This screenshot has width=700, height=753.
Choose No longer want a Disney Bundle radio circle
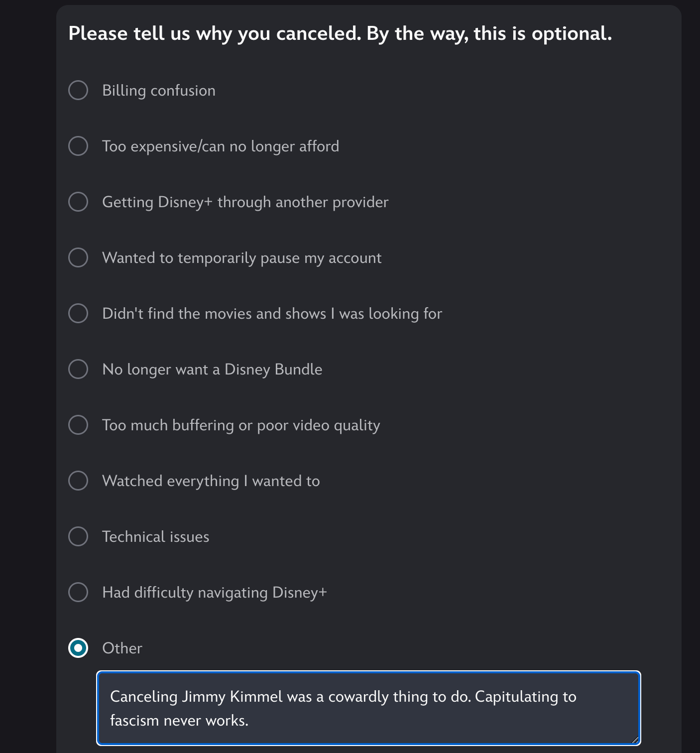(x=78, y=369)
